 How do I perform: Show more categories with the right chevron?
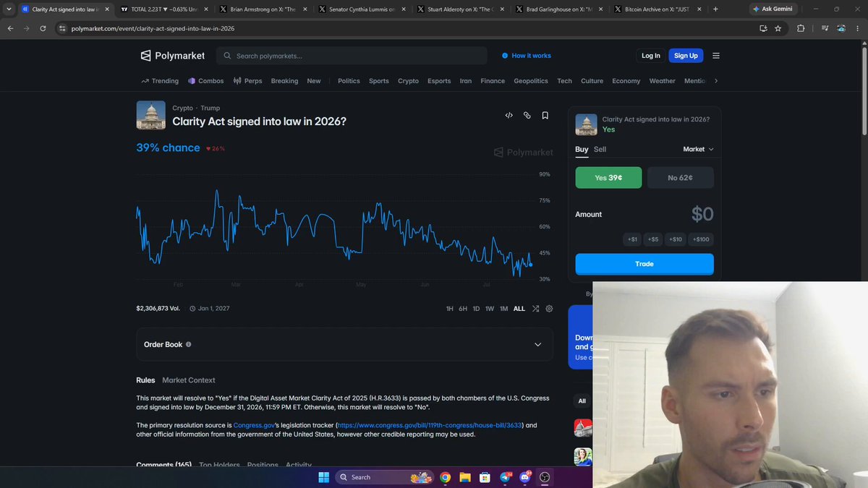[716, 81]
